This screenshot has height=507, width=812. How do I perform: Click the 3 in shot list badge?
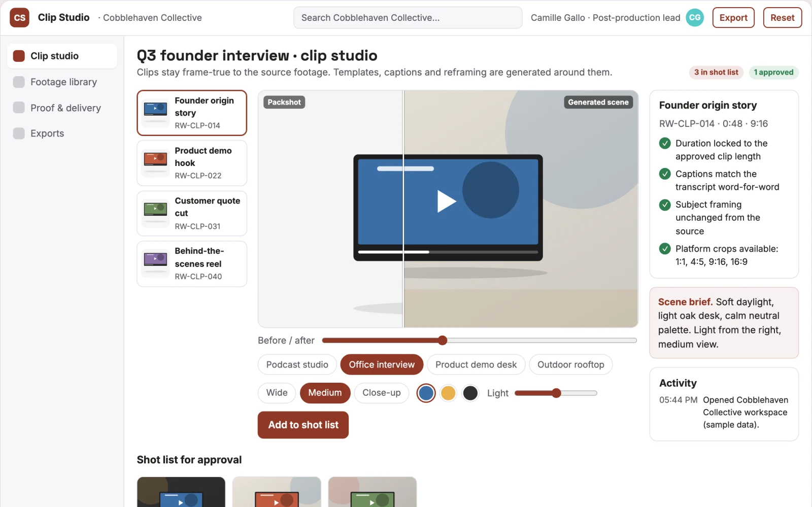pyautogui.click(x=716, y=72)
